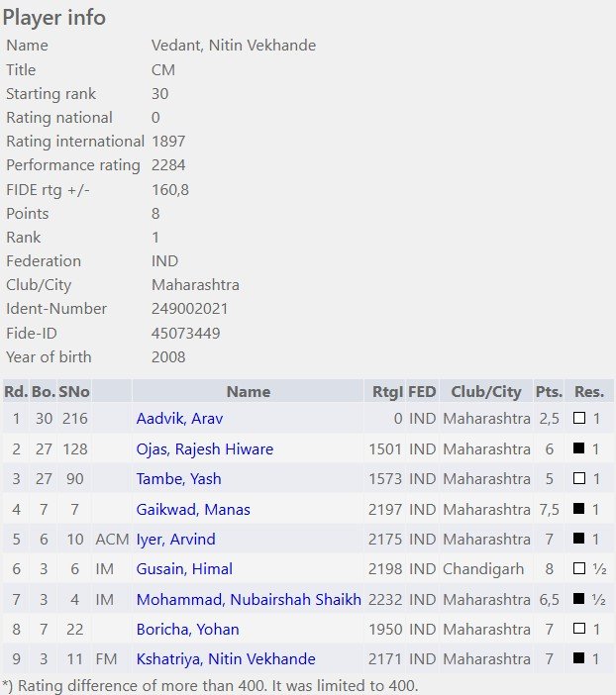Click the Pts. column header
The width and height of the screenshot is (616, 695).
click(x=549, y=391)
